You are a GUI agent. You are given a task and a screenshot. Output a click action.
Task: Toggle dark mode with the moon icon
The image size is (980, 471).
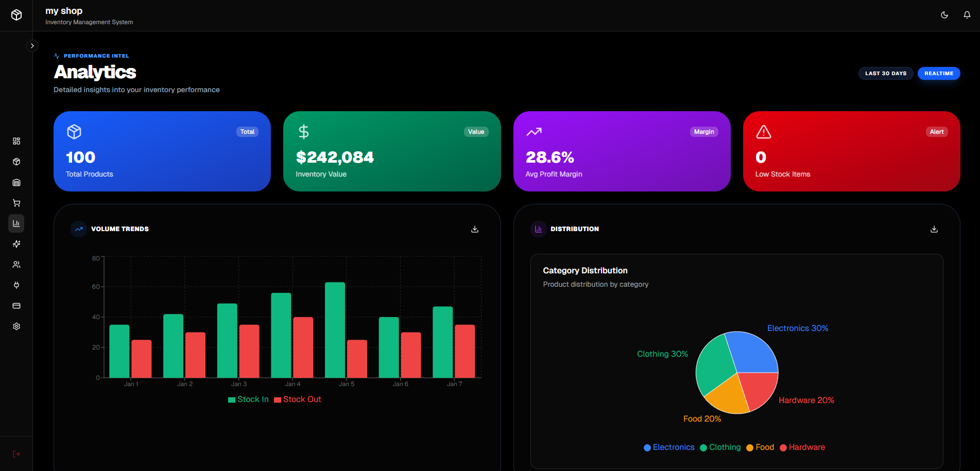pos(944,15)
